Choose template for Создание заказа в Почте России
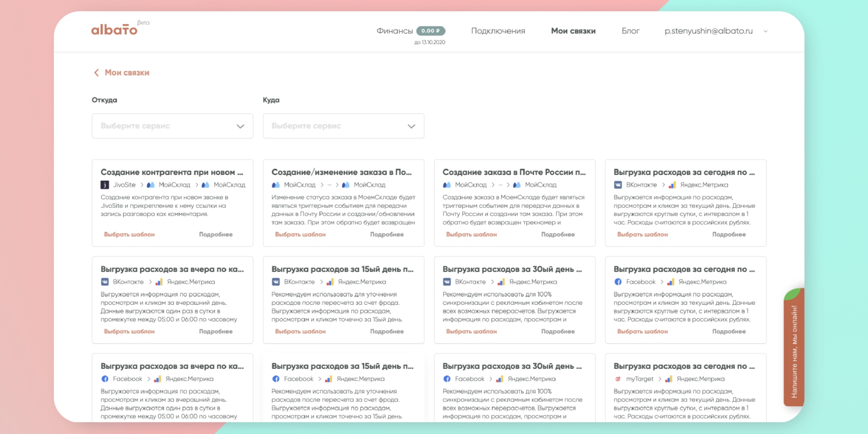This screenshot has width=868, height=434. coord(471,234)
